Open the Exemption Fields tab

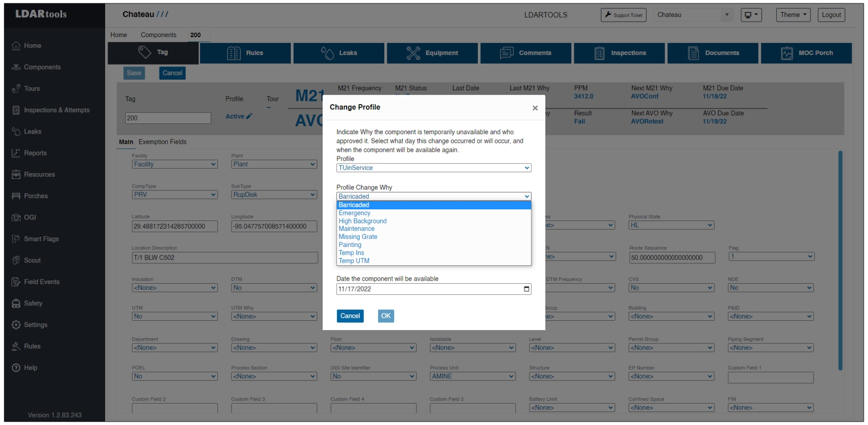163,142
